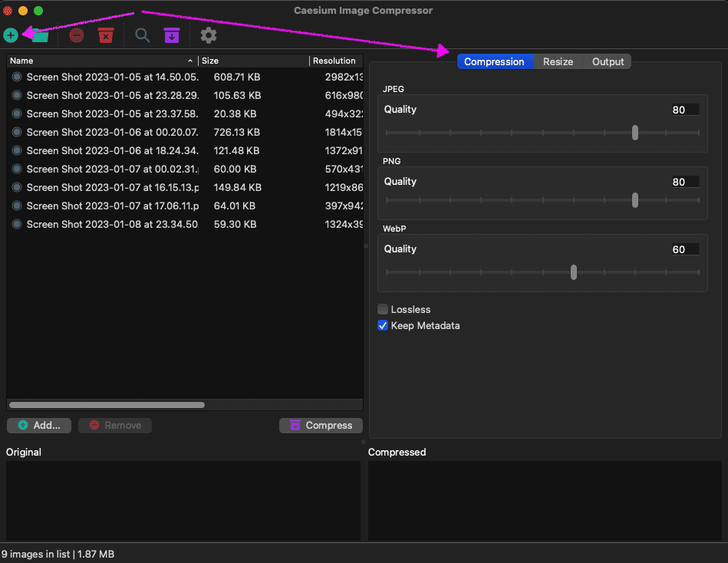Viewport: 728px width, 563px height.
Task: Sort the list by the Resolution column header
Action: pos(334,61)
